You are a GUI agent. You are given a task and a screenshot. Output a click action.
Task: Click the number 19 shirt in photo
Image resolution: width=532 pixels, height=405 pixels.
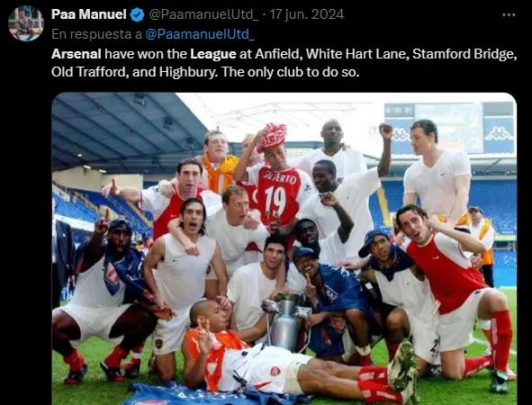click(276, 195)
